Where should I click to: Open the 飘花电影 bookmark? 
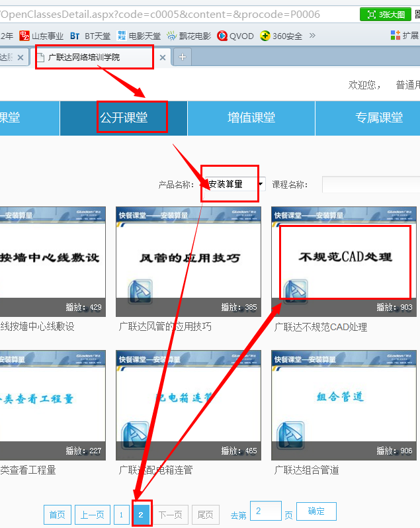click(x=189, y=36)
